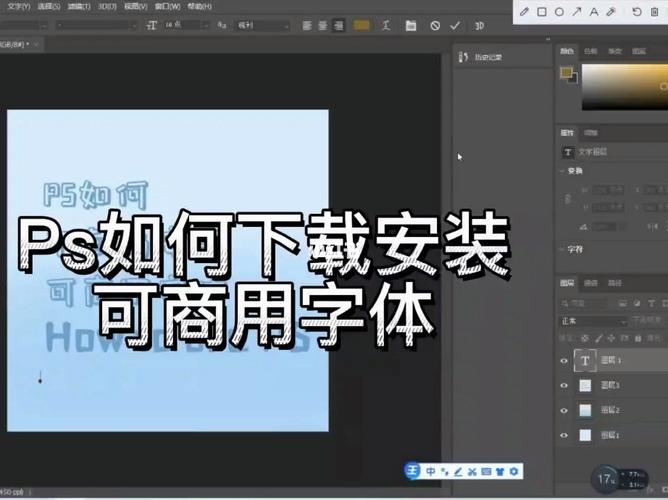668x500 pixels.
Task: Open the 文字(Y) menu
Action: [19, 6]
